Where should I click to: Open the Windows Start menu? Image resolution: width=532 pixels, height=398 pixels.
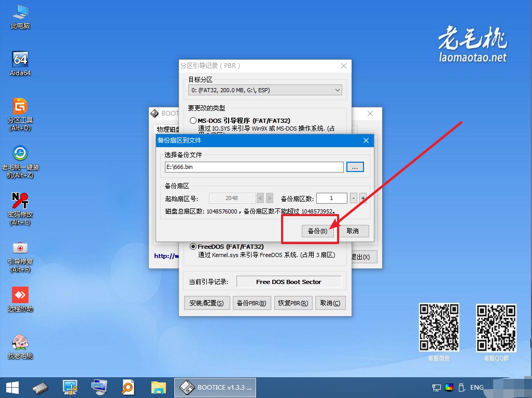(12, 388)
